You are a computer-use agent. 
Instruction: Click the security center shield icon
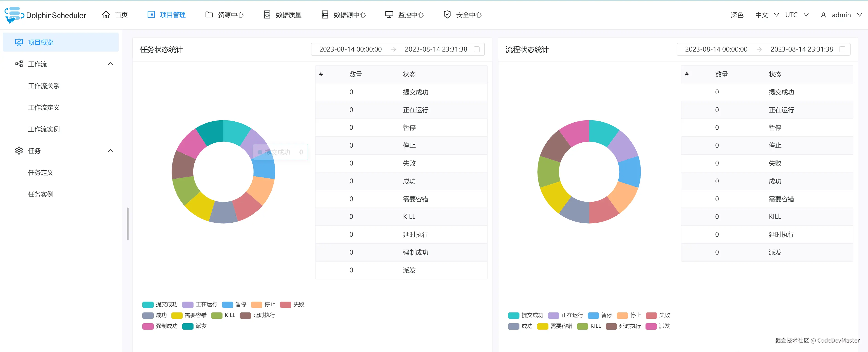447,15
